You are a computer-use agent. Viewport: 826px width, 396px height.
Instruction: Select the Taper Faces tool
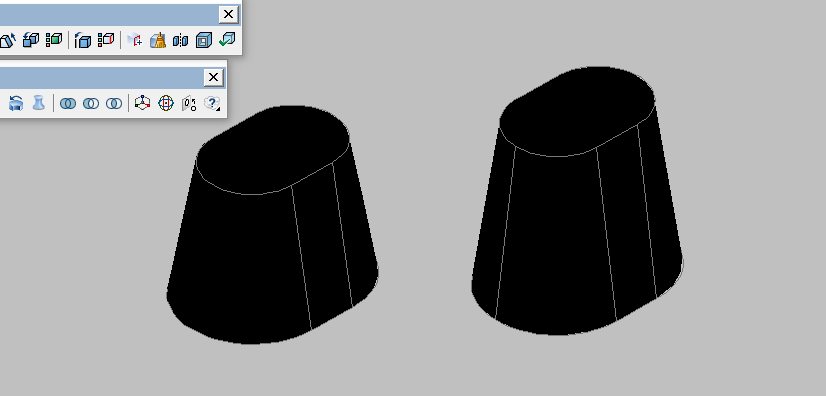(7, 40)
